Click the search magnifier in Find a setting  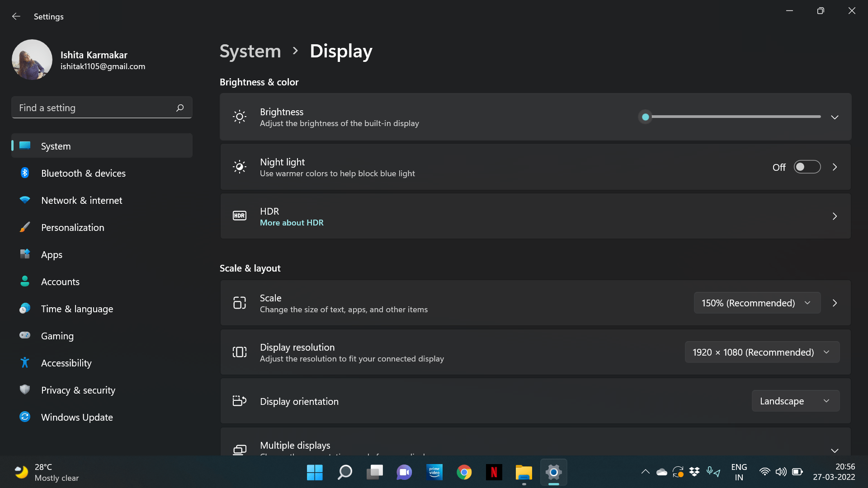click(x=180, y=108)
